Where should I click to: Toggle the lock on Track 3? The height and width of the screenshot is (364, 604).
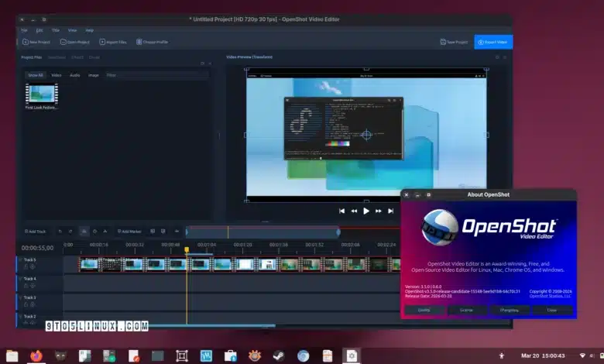click(x=26, y=304)
